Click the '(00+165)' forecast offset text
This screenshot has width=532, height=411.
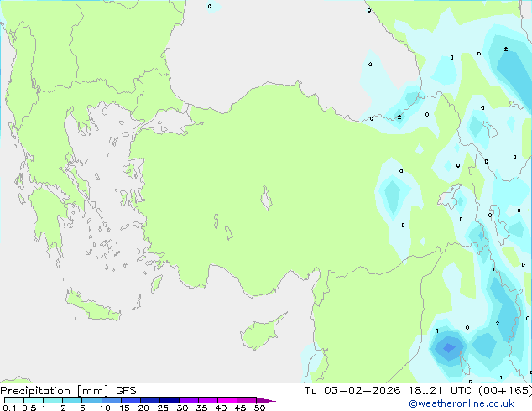tap(507, 391)
